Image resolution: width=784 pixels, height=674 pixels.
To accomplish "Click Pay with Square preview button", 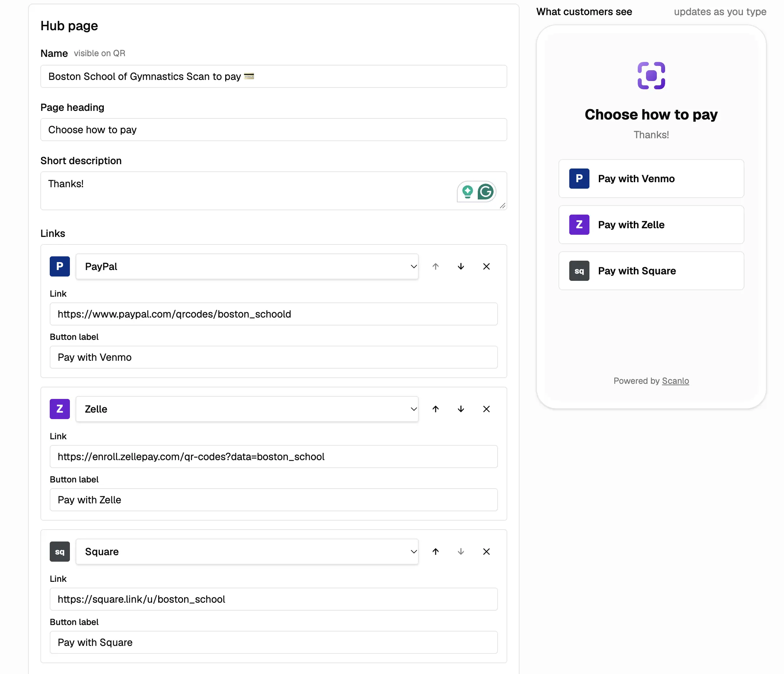I will [651, 271].
